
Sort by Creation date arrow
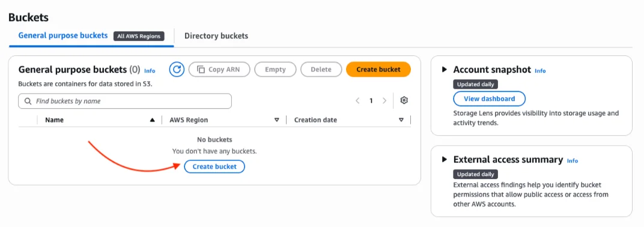pyautogui.click(x=401, y=120)
